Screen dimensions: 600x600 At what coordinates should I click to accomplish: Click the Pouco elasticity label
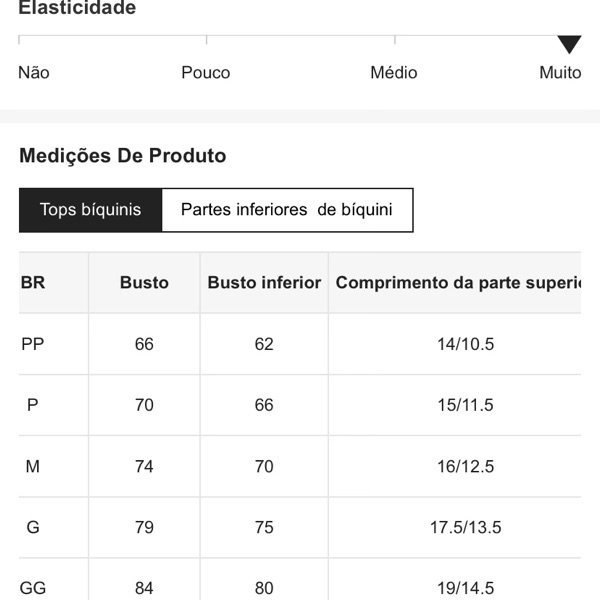coord(206,73)
